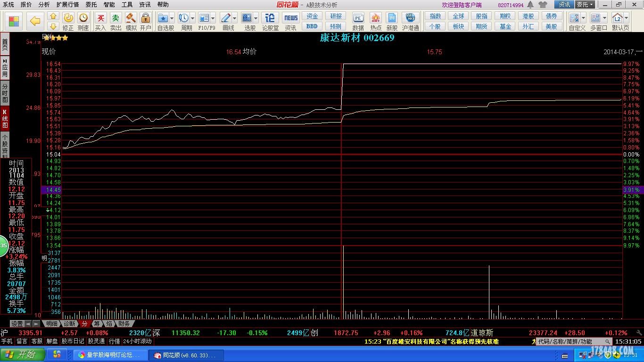Viewport: 644px width, 362px height.
Task: Open the 自选股 star folder icon
Action: [x=163, y=18]
